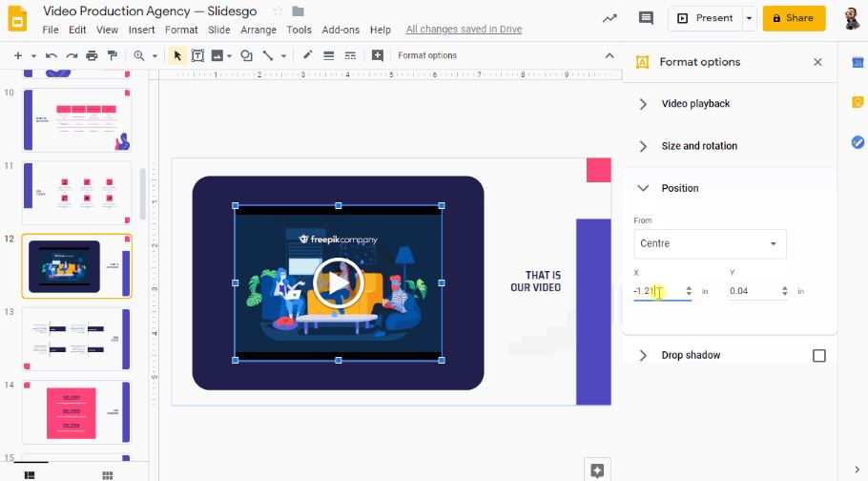Star the presentation title

(278, 11)
